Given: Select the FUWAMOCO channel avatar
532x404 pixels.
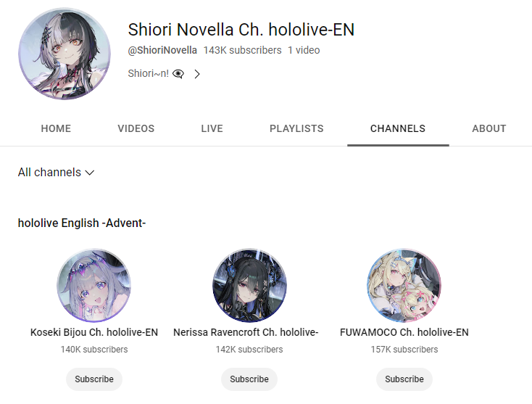Looking at the screenshot, I should pos(404,285).
